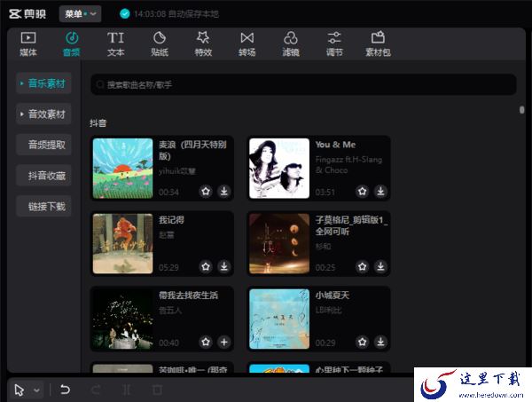Viewport: 532px width, 402px height.
Task: Click the 我记得 song title
Action: pyautogui.click(x=171, y=220)
